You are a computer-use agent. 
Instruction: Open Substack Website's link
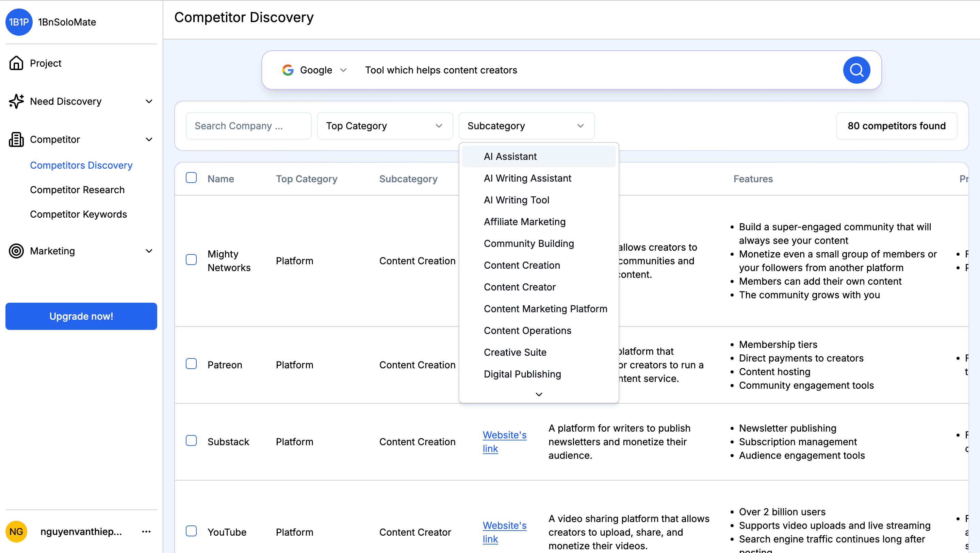tap(504, 441)
